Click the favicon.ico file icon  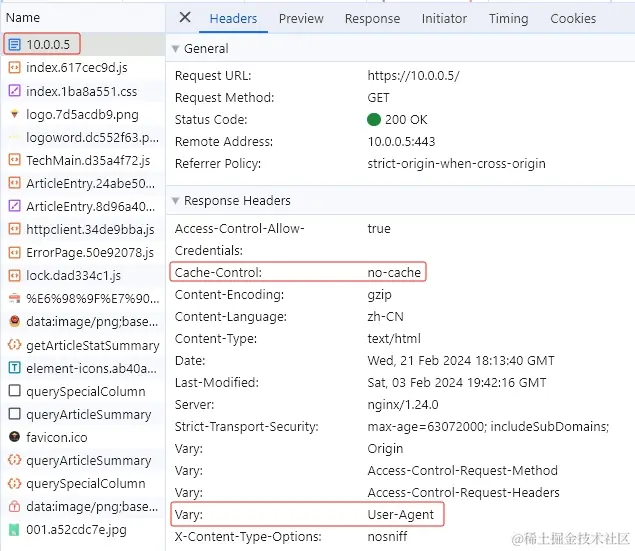15,437
